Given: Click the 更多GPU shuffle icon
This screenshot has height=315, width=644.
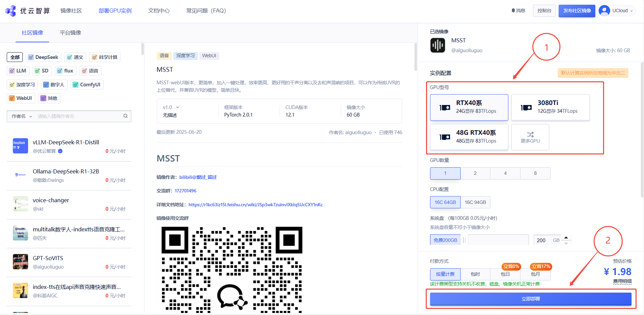Looking at the screenshot, I should [530, 134].
